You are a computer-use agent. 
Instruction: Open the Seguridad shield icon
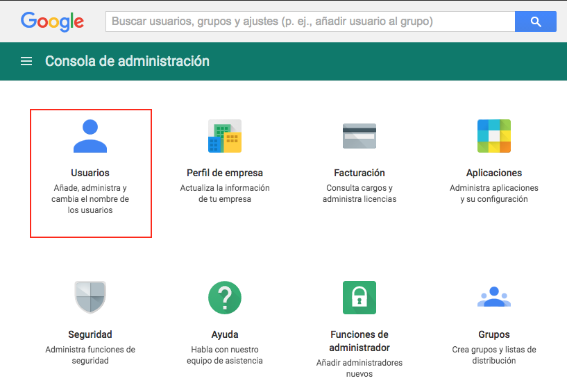[90, 297]
